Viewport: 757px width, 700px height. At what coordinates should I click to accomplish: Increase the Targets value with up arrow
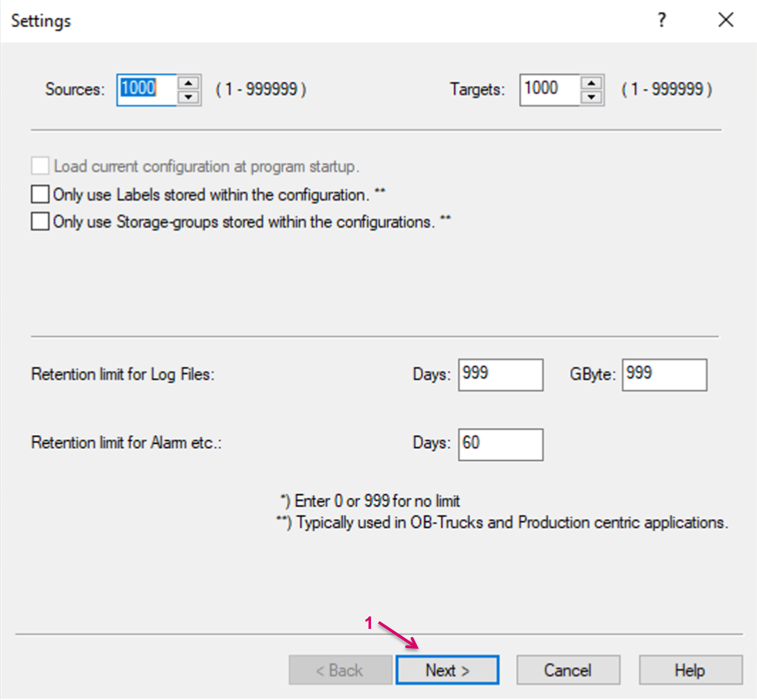[592, 83]
